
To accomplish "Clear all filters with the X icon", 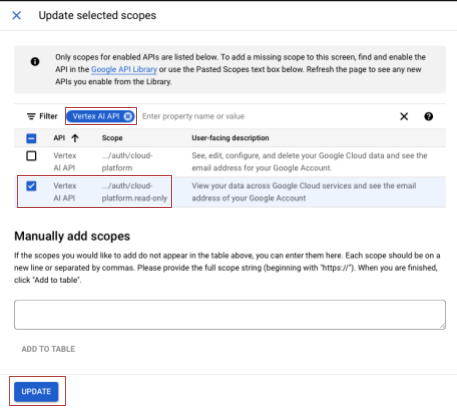I will point(404,116).
